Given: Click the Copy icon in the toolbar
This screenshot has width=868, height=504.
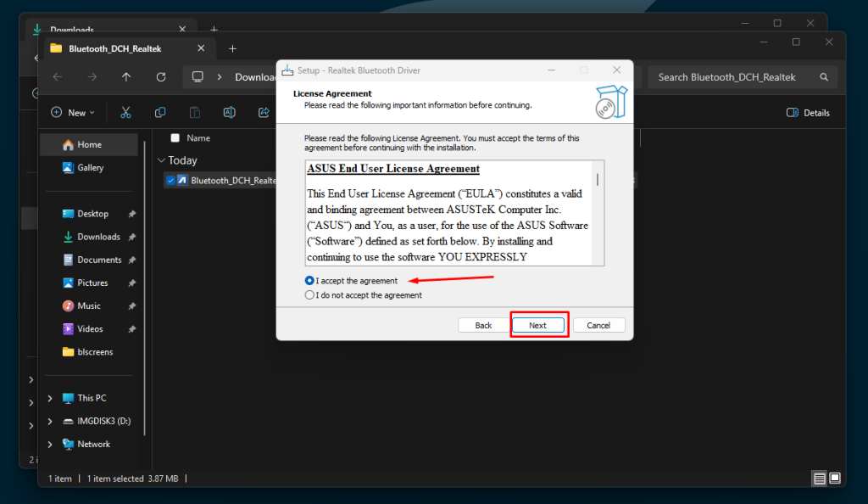Looking at the screenshot, I should pyautogui.click(x=159, y=112).
